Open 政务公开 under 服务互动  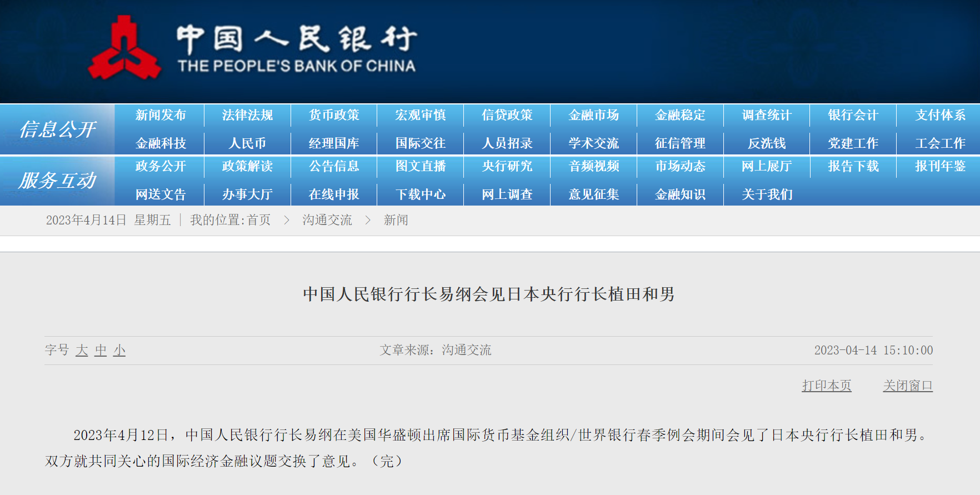(x=161, y=166)
